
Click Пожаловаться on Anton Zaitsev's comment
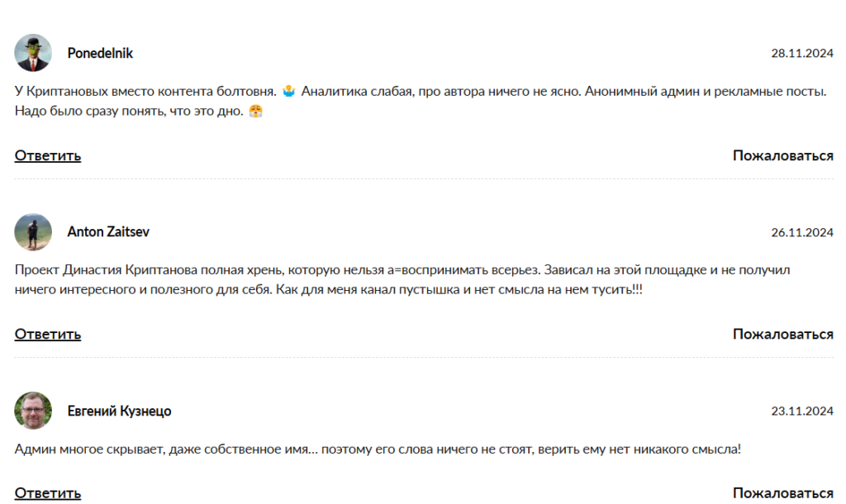[x=782, y=334]
